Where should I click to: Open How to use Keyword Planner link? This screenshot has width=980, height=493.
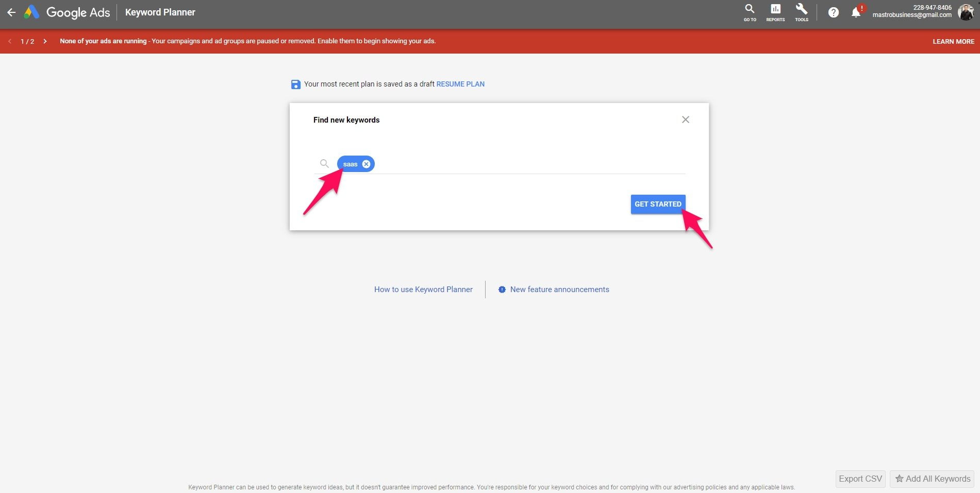point(423,290)
